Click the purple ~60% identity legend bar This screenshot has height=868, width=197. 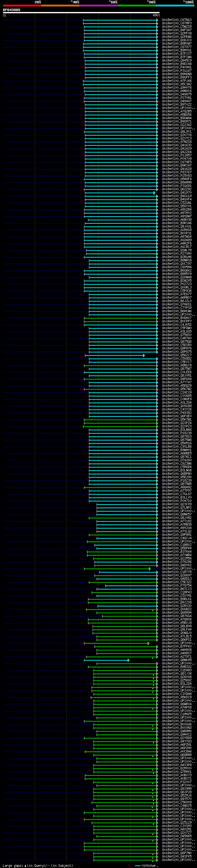(x=99, y=6)
